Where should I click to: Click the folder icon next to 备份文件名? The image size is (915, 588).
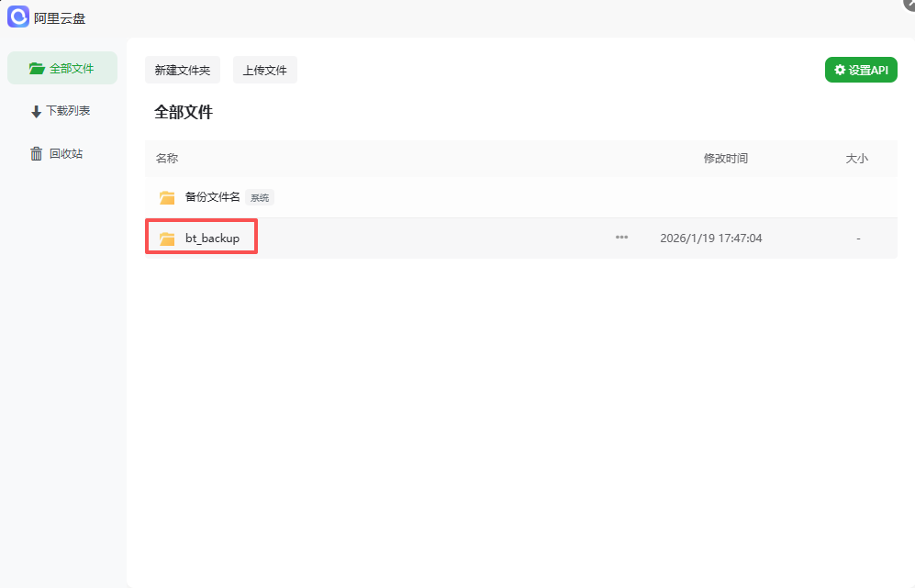(x=165, y=196)
